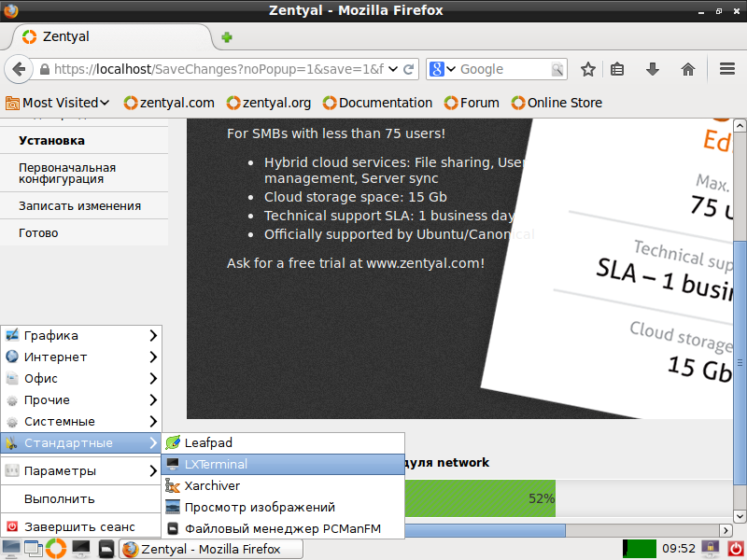Image resolution: width=747 pixels, height=560 pixels.
Task: Open Файловый менеджер PCManFM
Action: 283,528
